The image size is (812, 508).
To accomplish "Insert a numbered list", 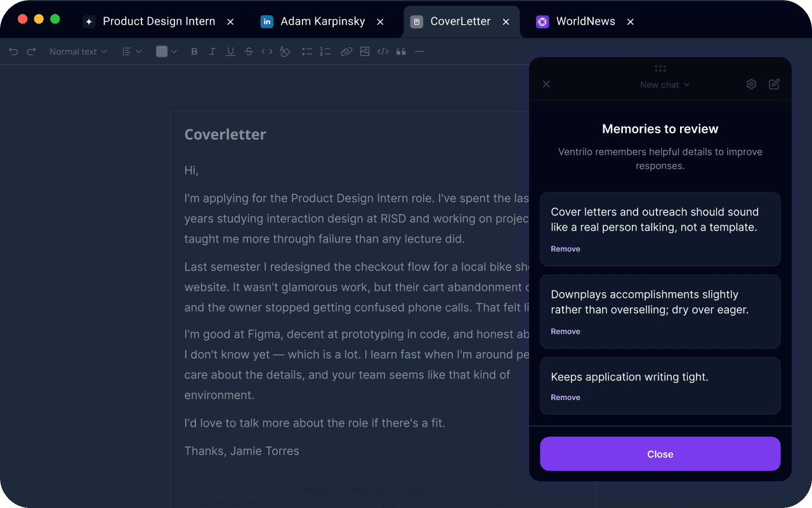I will point(325,51).
